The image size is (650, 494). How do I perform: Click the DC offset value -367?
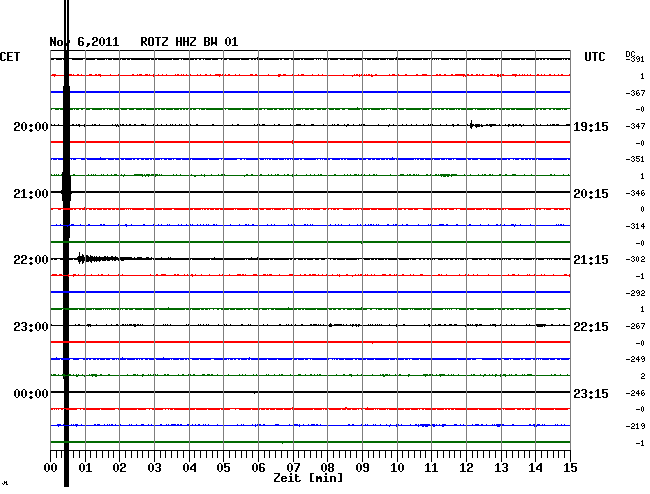pyautogui.click(x=635, y=93)
